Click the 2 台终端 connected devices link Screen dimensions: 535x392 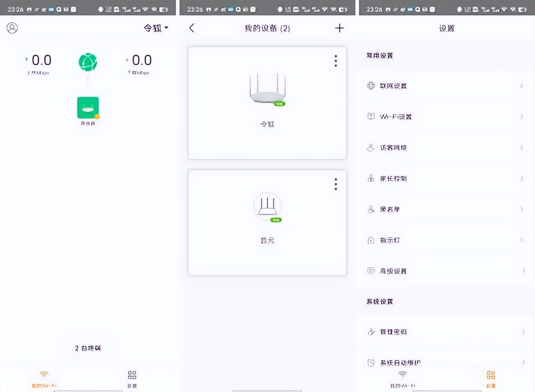pyautogui.click(x=88, y=348)
